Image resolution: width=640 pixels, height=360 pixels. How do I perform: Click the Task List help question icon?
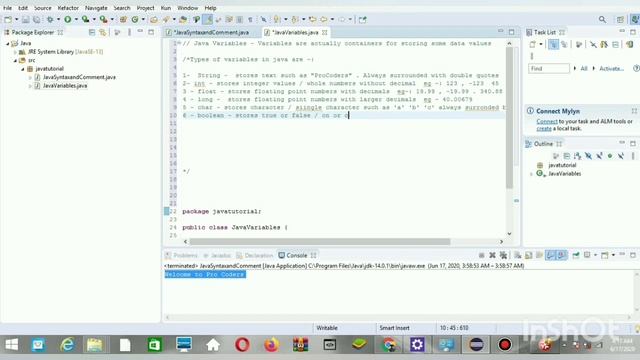(636, 68)
